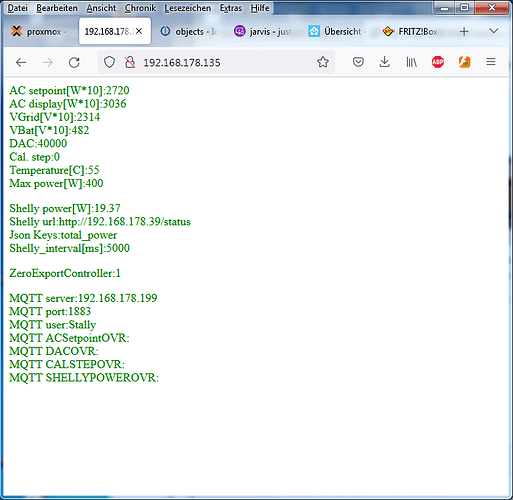Switch to the FRITZ!Box tab
This screenshot has height=500, width=513.
pyautogui.click(x=413, y=32)
